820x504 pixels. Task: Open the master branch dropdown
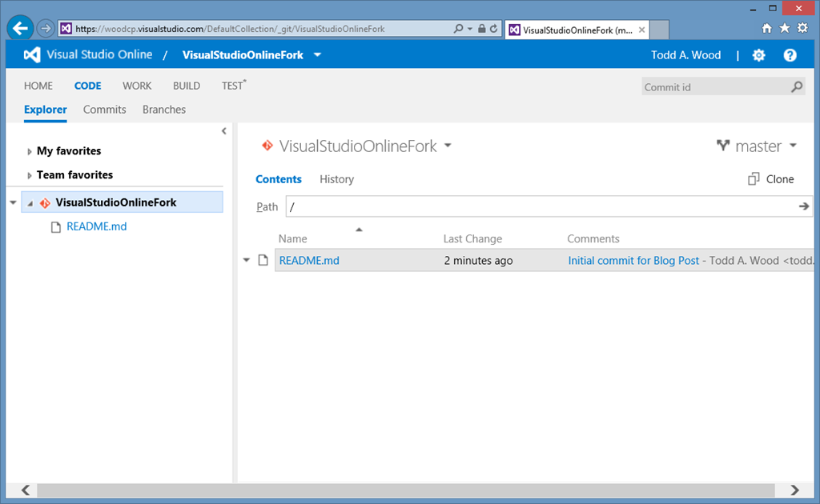[793, 146]
